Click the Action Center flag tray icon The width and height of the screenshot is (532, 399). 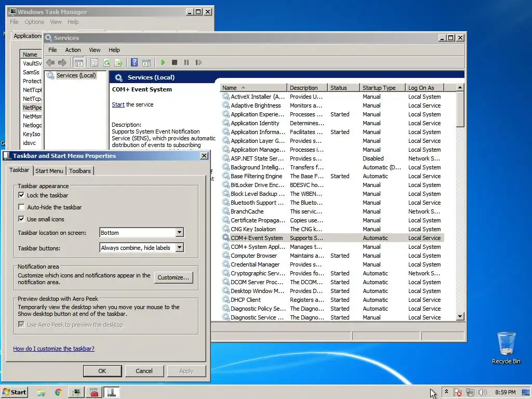(457, 393)
